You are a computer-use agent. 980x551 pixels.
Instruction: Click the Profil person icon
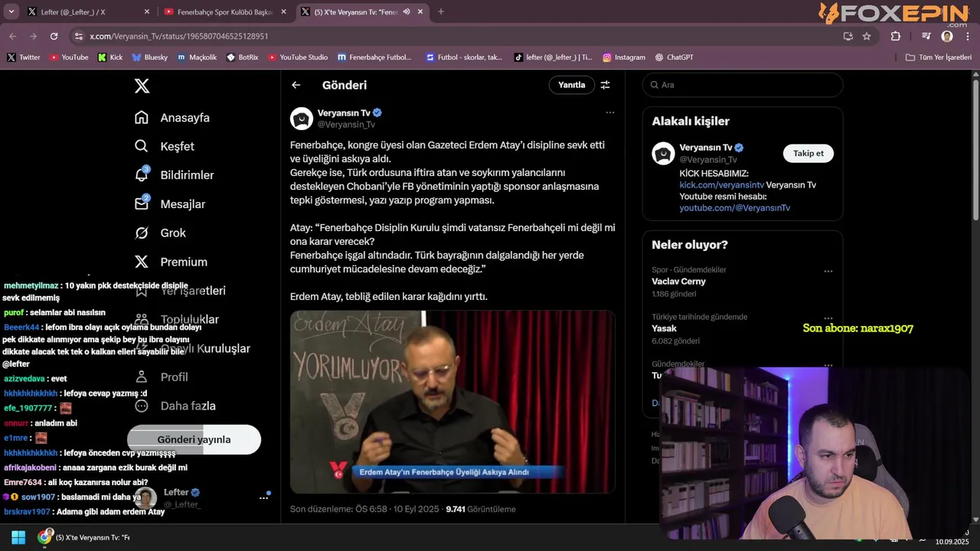141,377
